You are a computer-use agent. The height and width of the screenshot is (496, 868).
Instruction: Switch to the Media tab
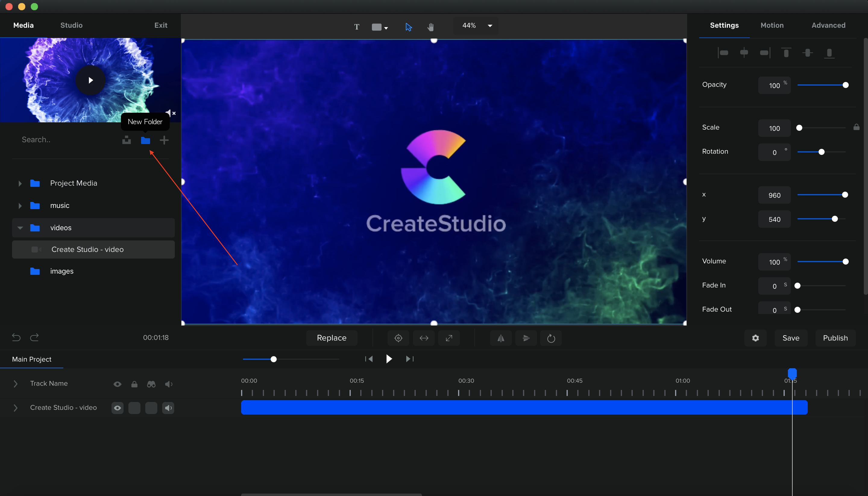pyautogui.click(x=24, y=25)
